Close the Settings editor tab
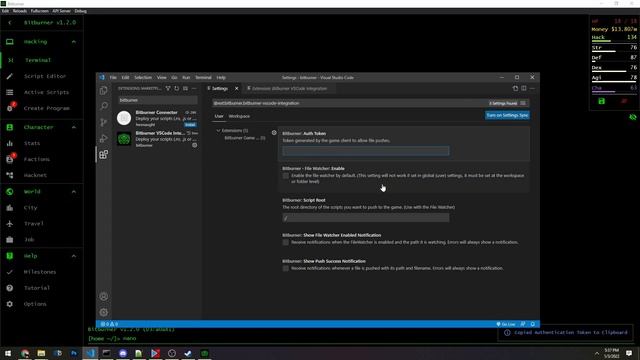The image size is (640, 360). click(x=236, y=89)
